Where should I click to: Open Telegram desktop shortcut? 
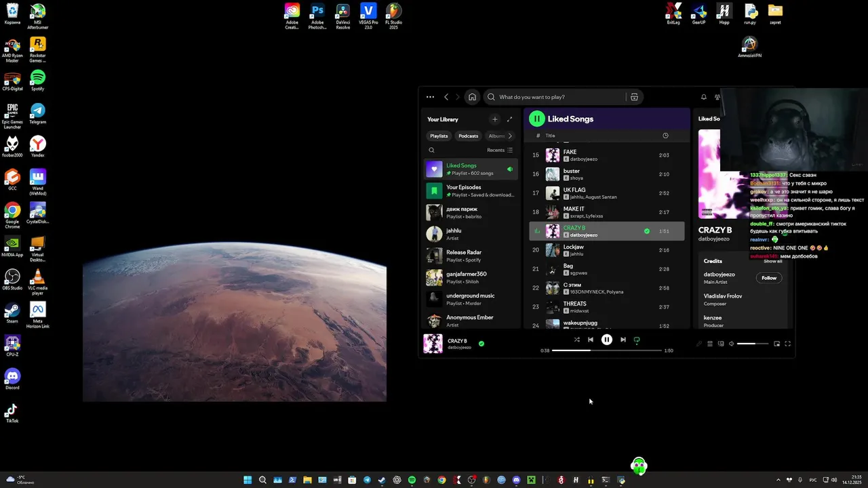[x=38, y=113]
